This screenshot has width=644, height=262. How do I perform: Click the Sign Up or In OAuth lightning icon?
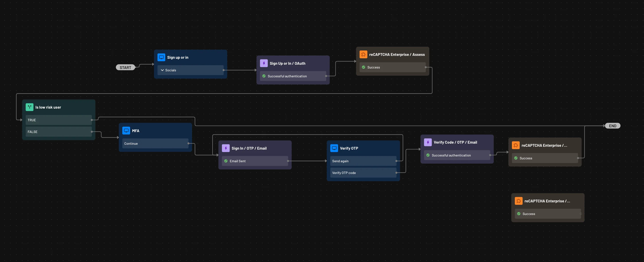263,63
